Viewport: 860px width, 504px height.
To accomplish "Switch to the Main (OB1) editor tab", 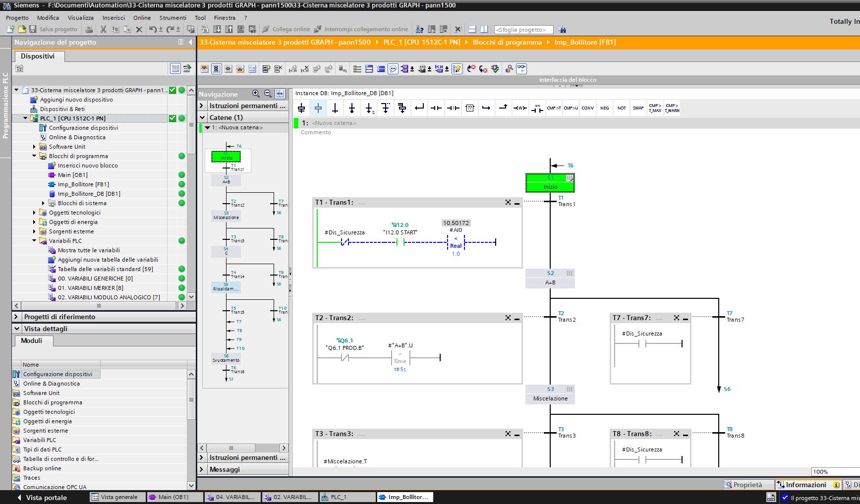I will point(175,497).
